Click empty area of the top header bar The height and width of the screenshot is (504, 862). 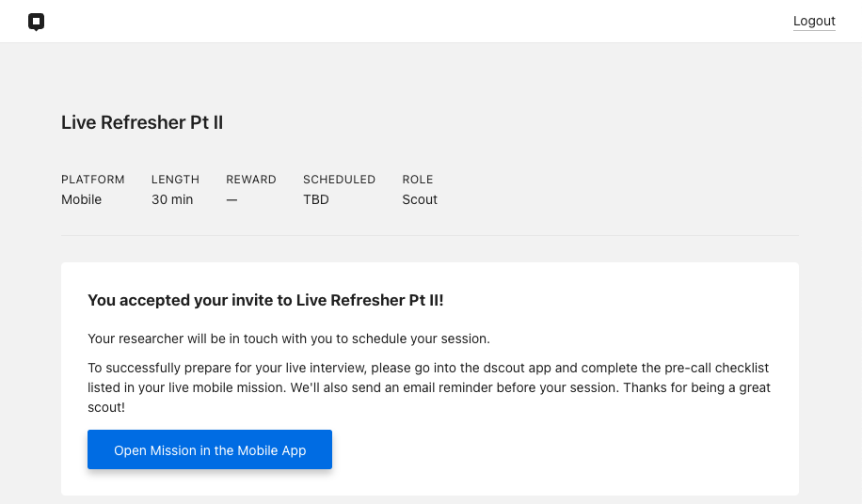[x=418, y=22]
